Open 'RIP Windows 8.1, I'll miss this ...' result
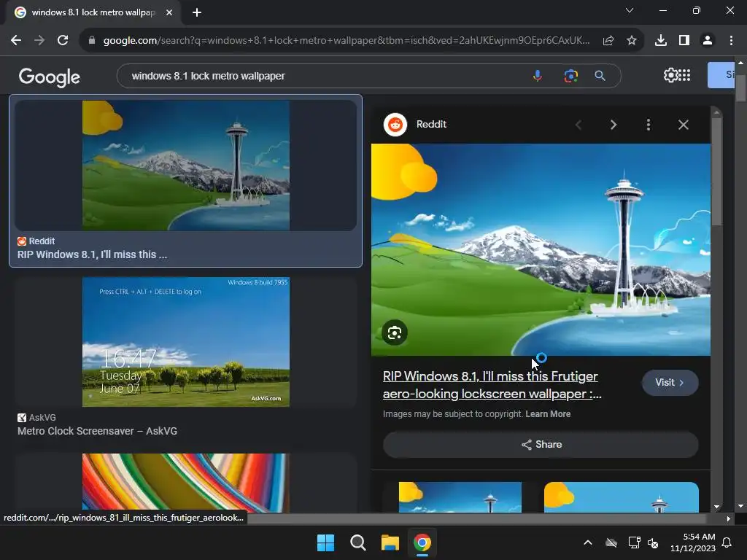747x560 pixels. 93,254
